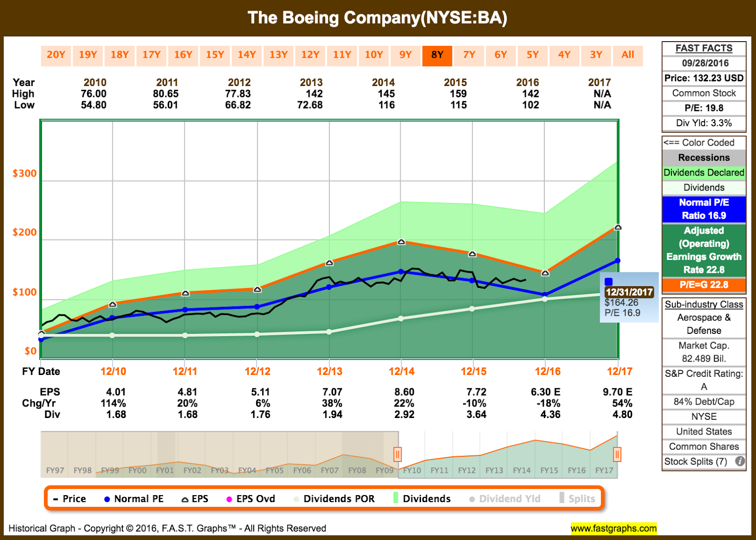Switch to the 12Y range tab
Image resolution: width=756 pixels, height=540 pixels.
pyautogui.click(x=310, y=56)
